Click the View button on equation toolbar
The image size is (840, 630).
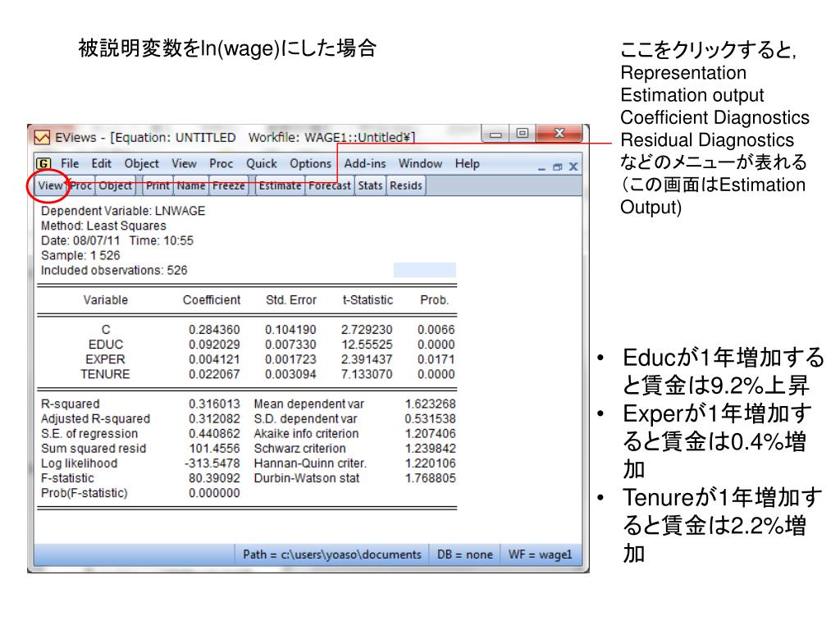(50, 186)
